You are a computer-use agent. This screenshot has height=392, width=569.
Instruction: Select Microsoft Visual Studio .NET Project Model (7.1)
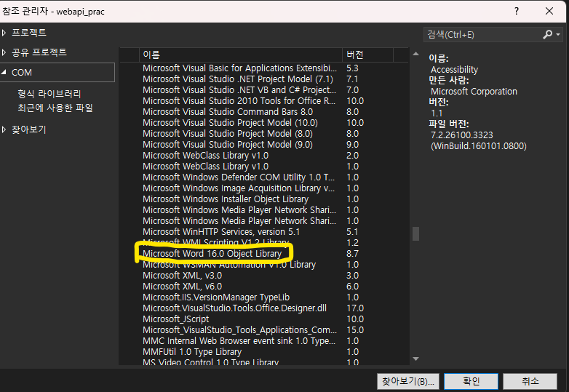coord(264,79)
